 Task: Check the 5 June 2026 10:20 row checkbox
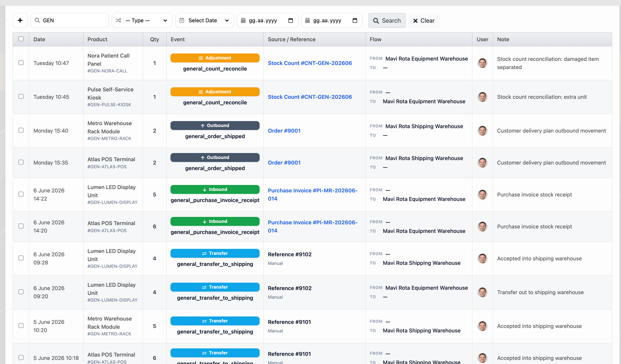(21, 326)
